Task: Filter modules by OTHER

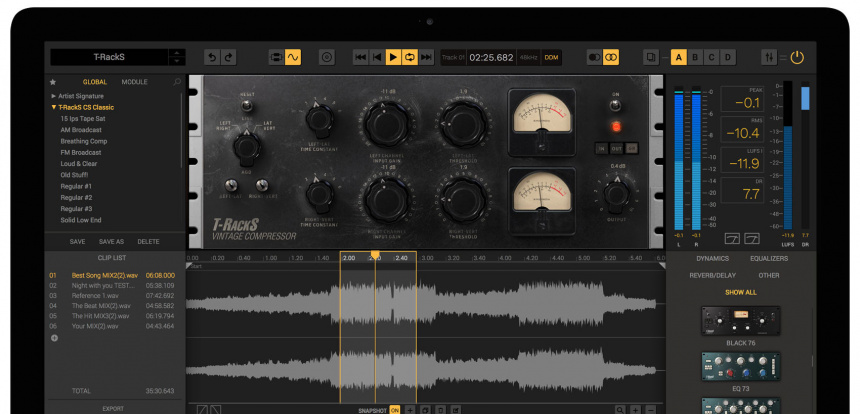Action: click(x=769, y=276)
